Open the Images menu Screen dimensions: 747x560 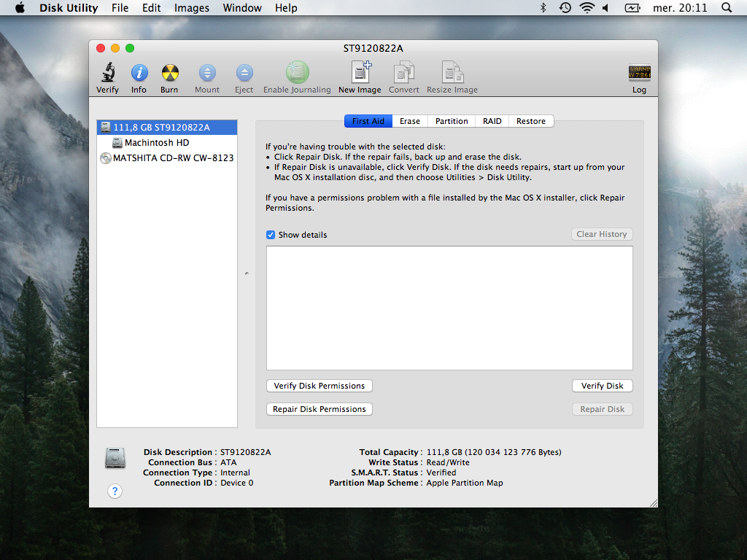click(192, 7)
